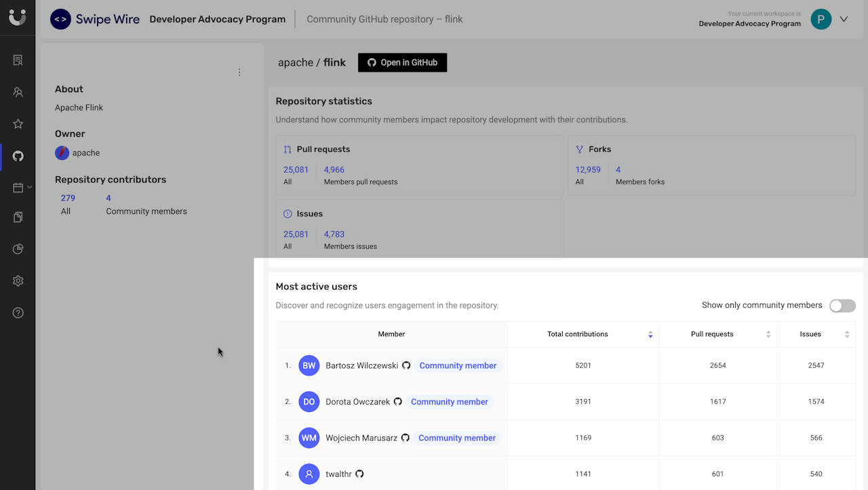Sort table by Issues column
868x490 pixels.
847,334
